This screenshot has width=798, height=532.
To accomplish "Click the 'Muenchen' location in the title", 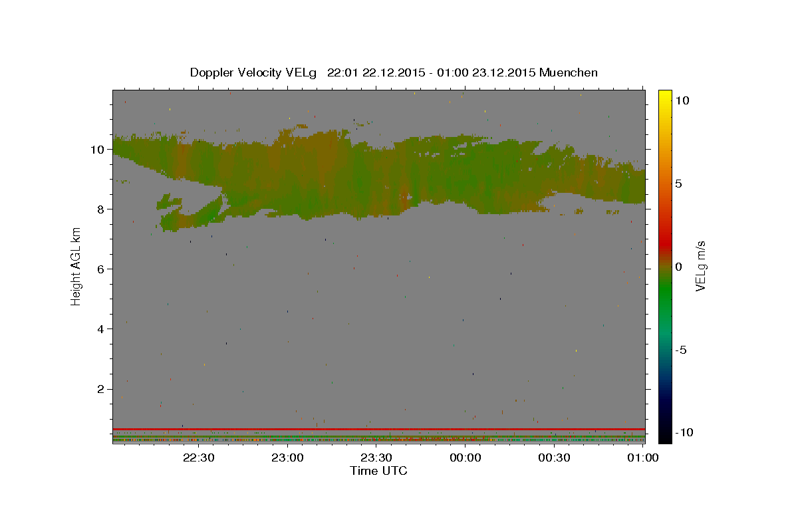I will point(569,72).
